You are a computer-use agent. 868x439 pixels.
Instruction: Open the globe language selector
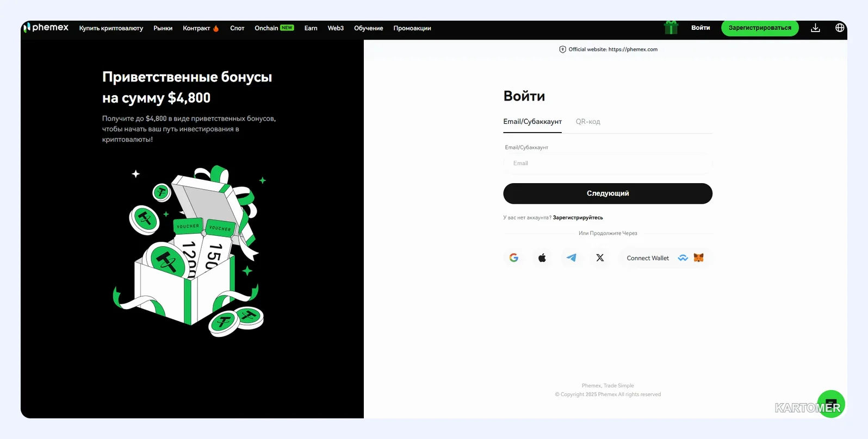coord(840,28)
